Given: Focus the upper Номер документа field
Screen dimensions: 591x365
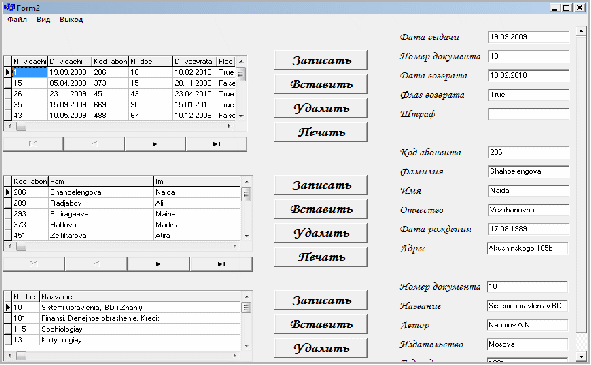Looking at the screenshot, I should tap(528, 56).
